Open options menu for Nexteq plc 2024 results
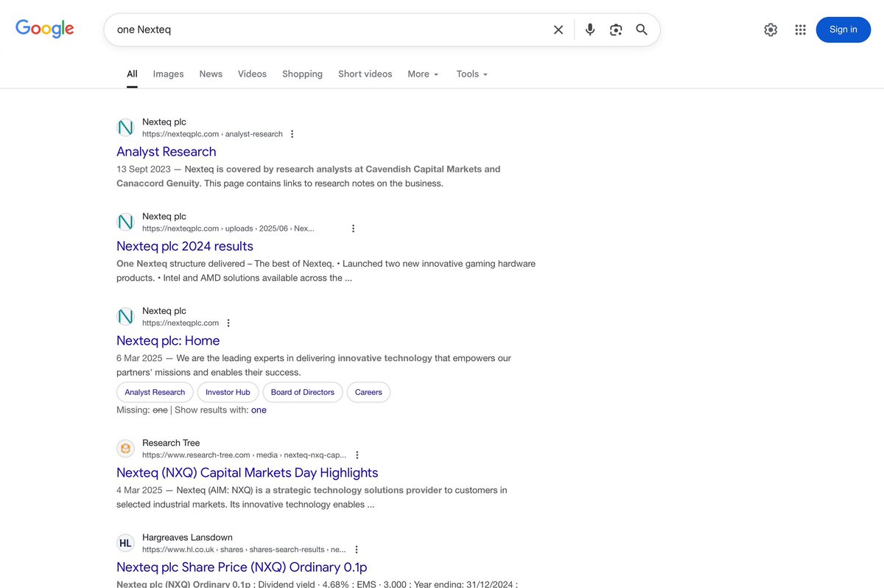The image size is (884, 588). (x=354, y=228)
